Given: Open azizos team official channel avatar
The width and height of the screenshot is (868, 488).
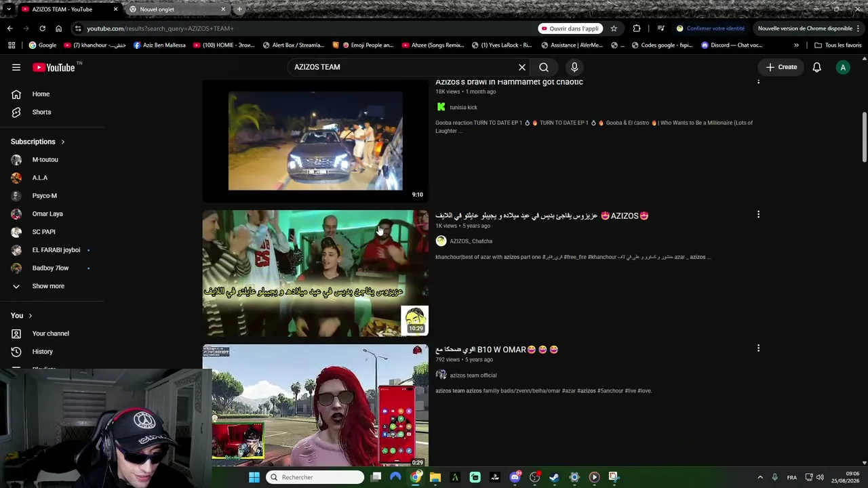Looking at the screenshot, I should 441,375.
